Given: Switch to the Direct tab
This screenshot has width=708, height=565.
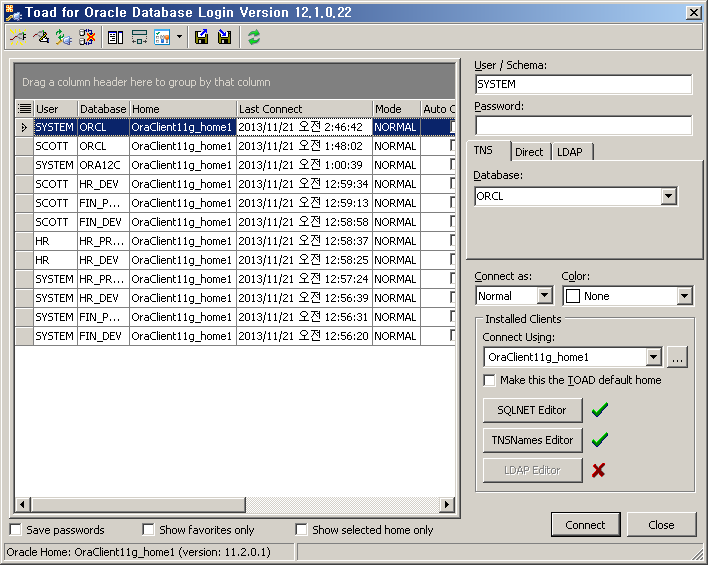Looking at the screenshot, I should pyautogui.click(x=529, y=152).
